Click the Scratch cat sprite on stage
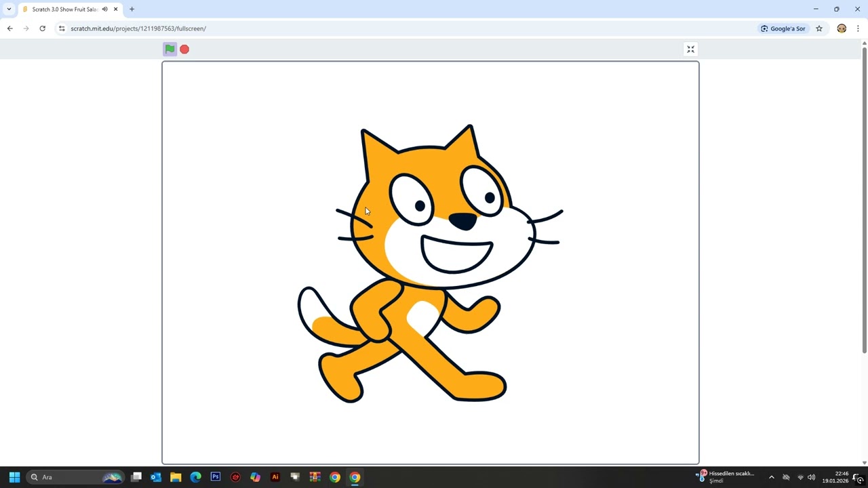The width and height of the screenshot is (868, 488). [x=430, y=264]
